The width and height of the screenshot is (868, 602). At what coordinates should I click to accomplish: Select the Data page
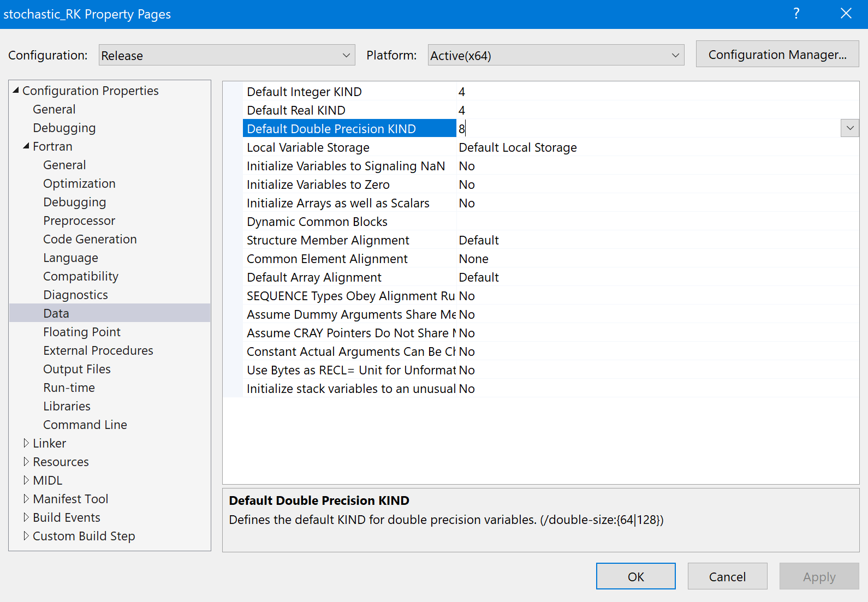(110, 313)
